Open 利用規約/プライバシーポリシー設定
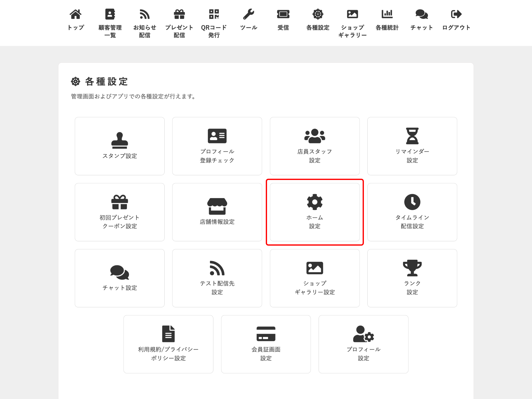Screen dimensions: 532x399 click(168, 344)
